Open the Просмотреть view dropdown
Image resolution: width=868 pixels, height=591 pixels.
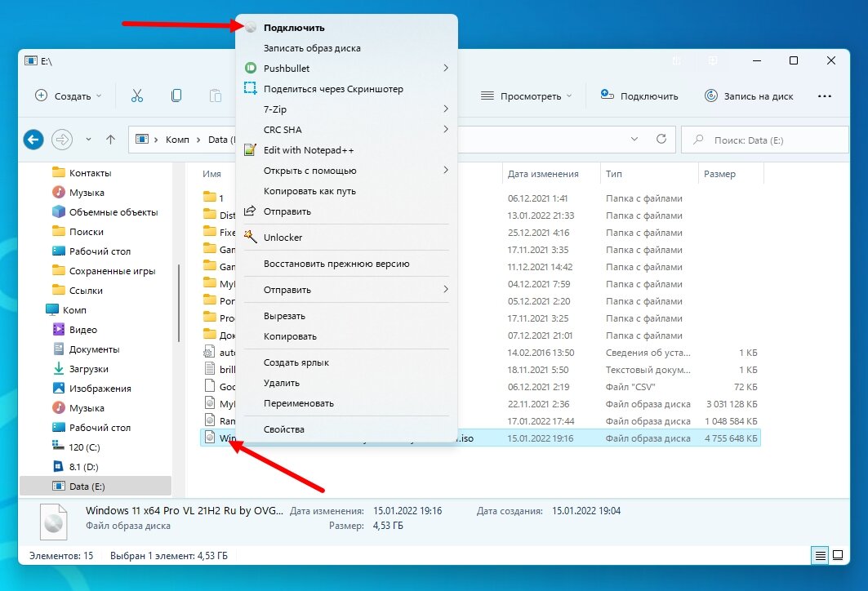(x=526, y=96)
